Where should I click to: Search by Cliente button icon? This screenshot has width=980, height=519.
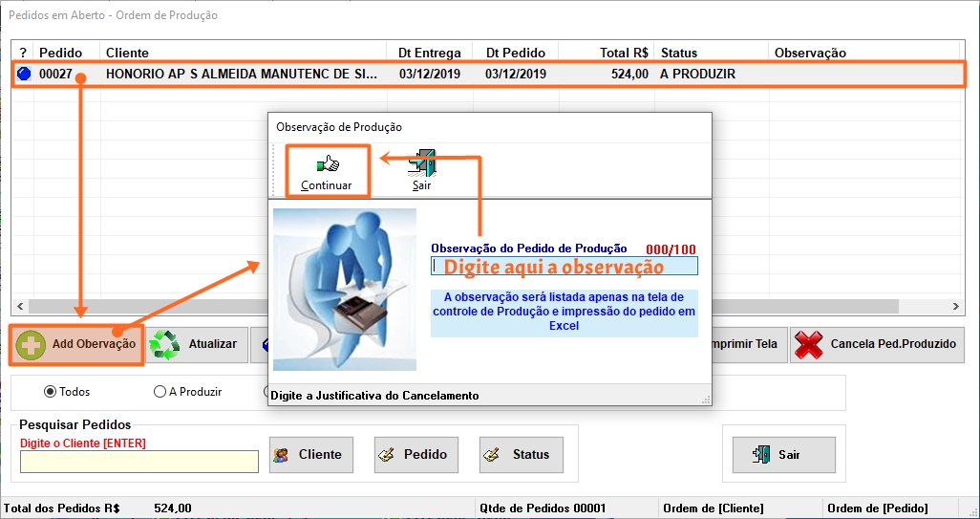[x=282, y=455]
